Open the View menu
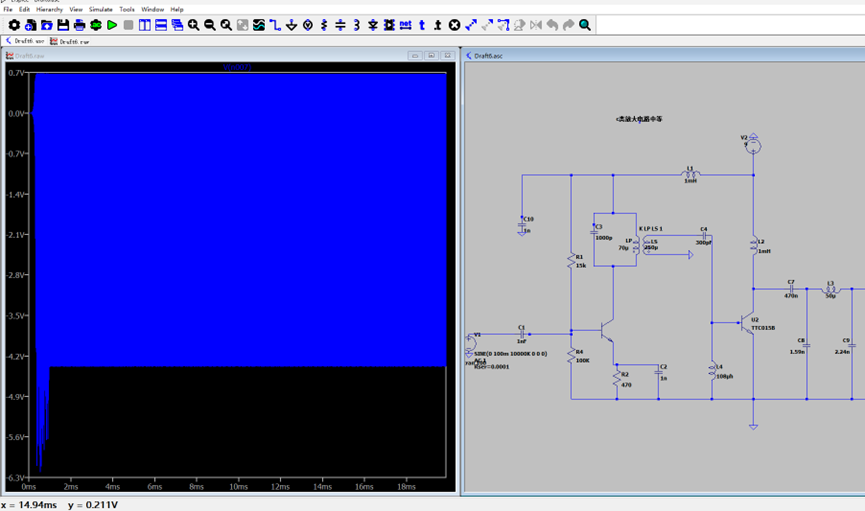 pos(76,9)
